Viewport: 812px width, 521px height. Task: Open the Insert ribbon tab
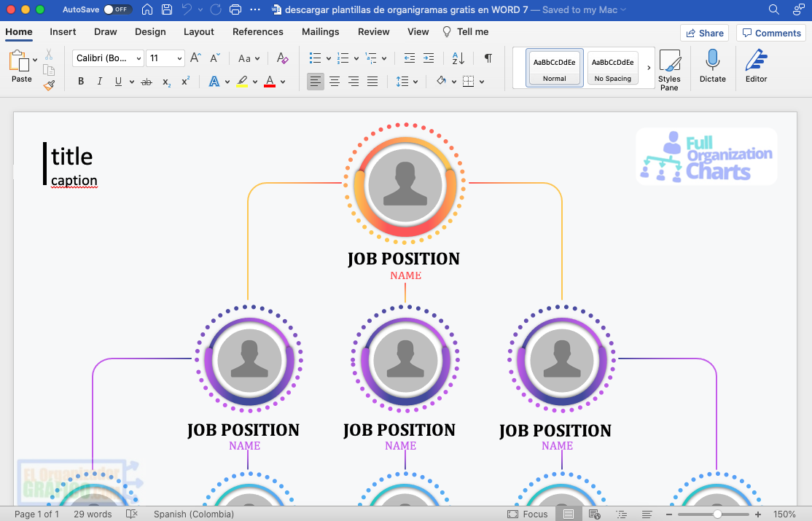pyautogui.click(x=63, y=31)
